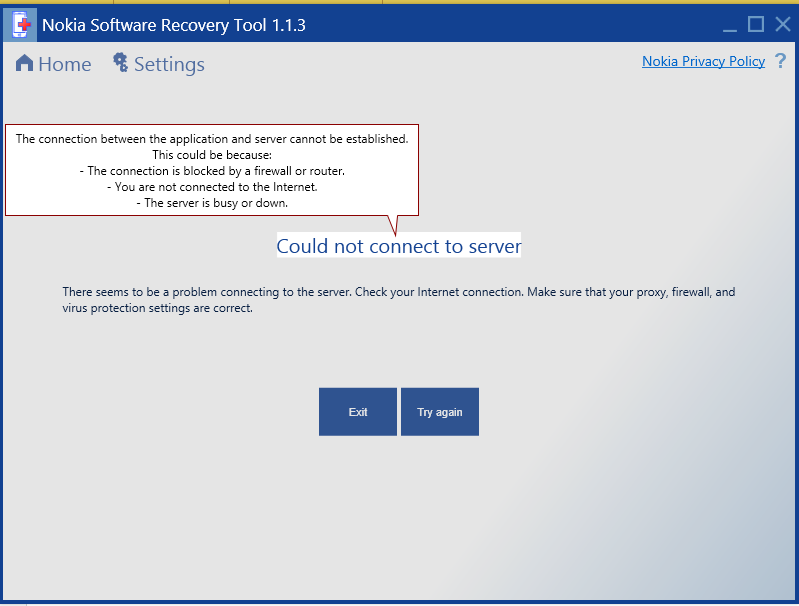Click the paragraph starting 'There seems to be a problem'
The image size is (799, 606).
[x=399, y=300]
